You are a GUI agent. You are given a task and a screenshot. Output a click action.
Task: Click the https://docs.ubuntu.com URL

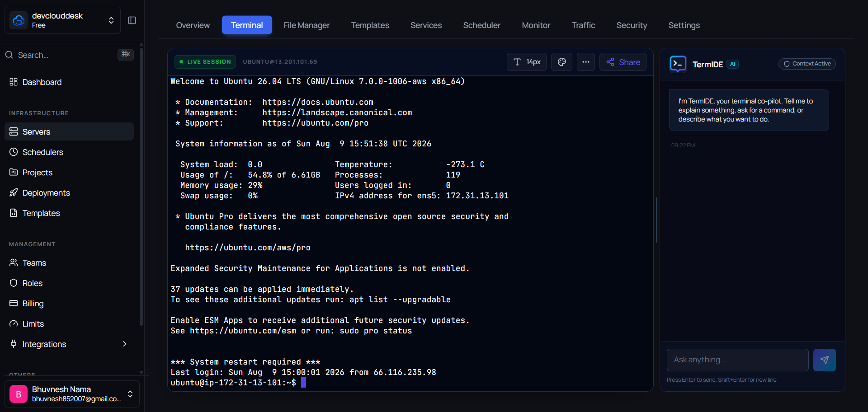pyautogui.click(x=318, y=102)
